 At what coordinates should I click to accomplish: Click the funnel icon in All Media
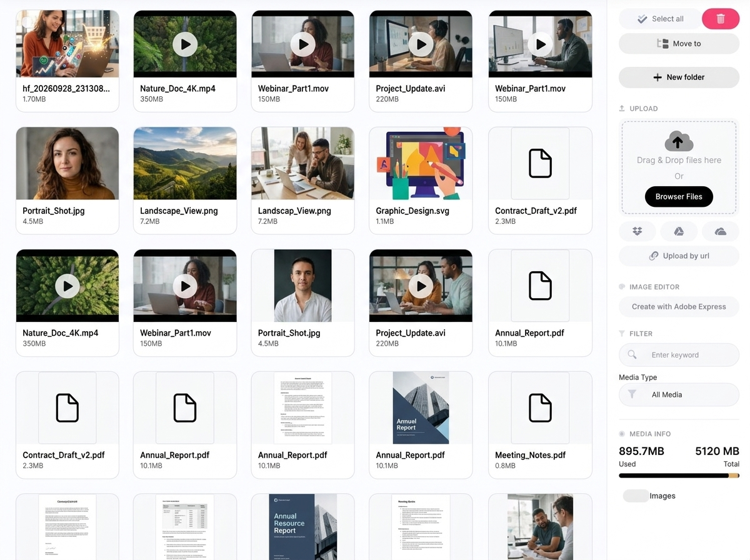click(632, 394)
